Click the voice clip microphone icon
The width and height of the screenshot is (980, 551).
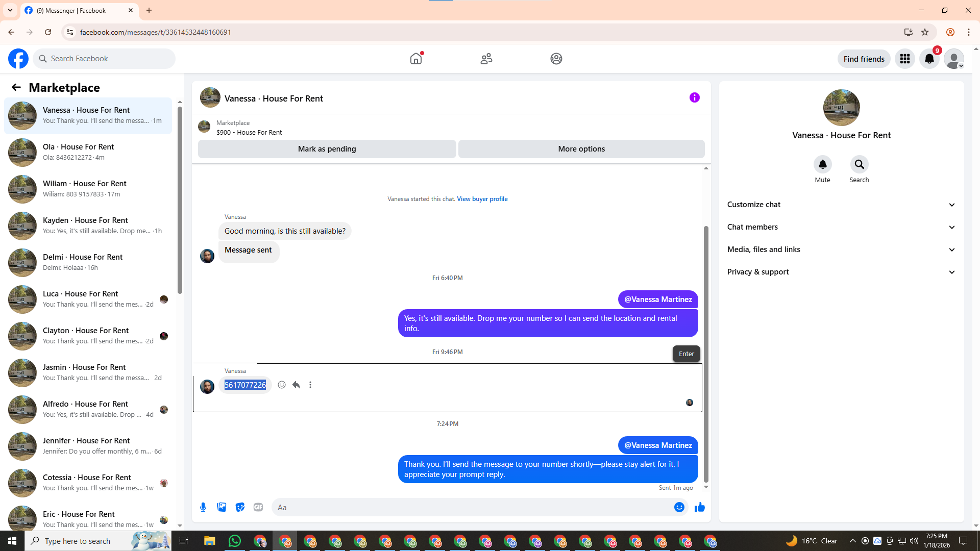(x=203, y=507)
